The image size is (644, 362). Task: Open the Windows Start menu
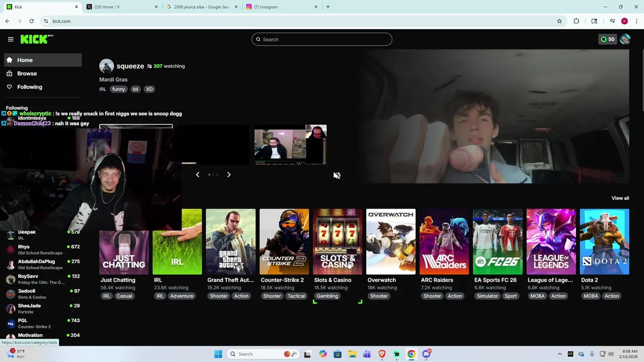[218, 354]
